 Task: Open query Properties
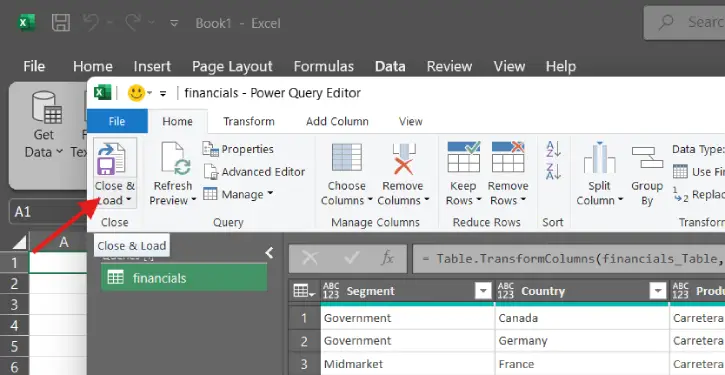coord(238,149)
